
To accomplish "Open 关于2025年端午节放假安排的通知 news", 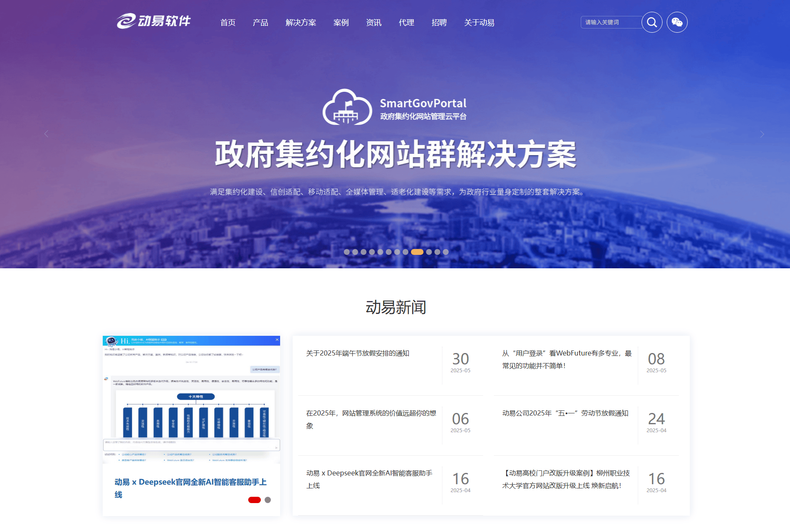I will (x=358, y=353).
